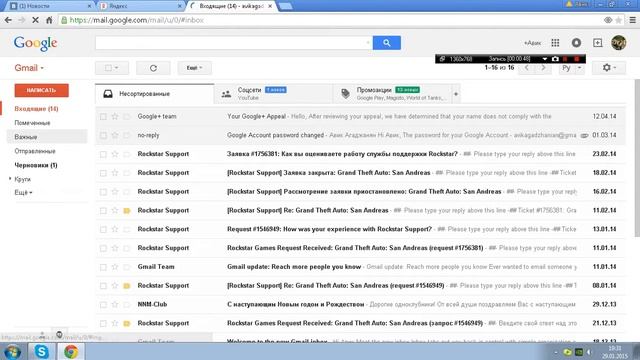Open Chrome from the taskbar
Image resolution: width=640 pixels, height=360 pixels.
click(71, 351)
